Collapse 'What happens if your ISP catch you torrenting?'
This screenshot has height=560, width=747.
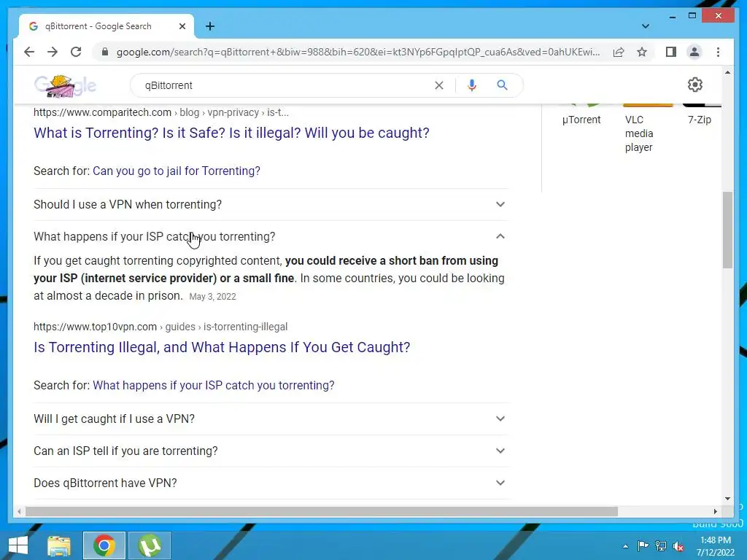[x=270, y=237]
